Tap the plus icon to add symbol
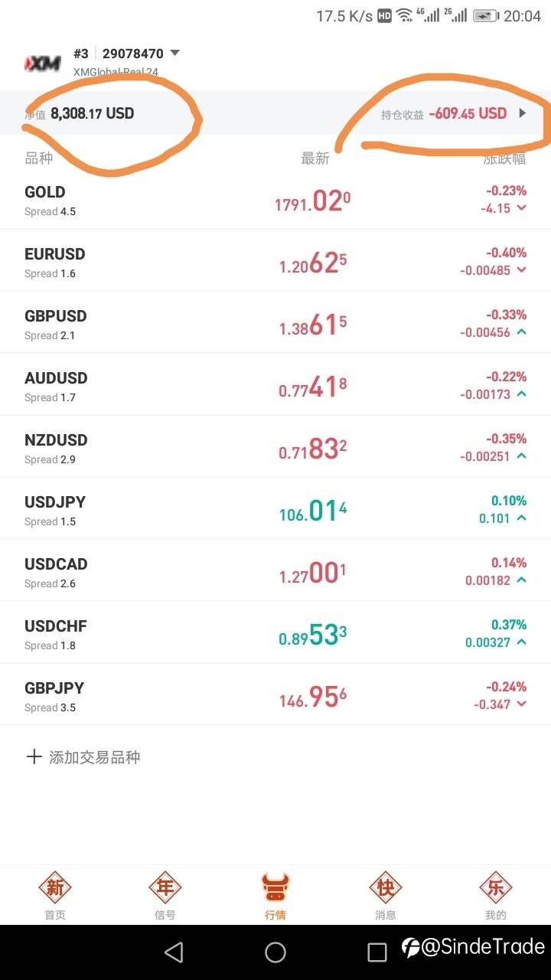551x980 pixels. click(34, 757)
